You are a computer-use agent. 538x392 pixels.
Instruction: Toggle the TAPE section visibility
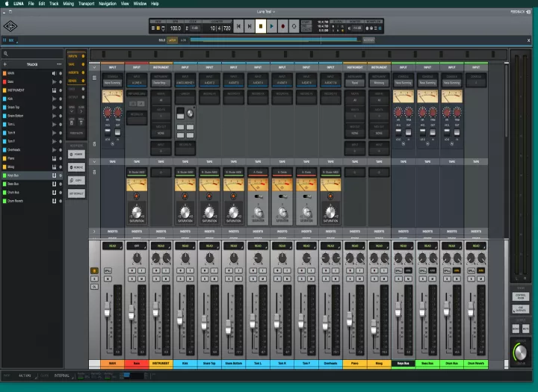[x=76, y=64]
